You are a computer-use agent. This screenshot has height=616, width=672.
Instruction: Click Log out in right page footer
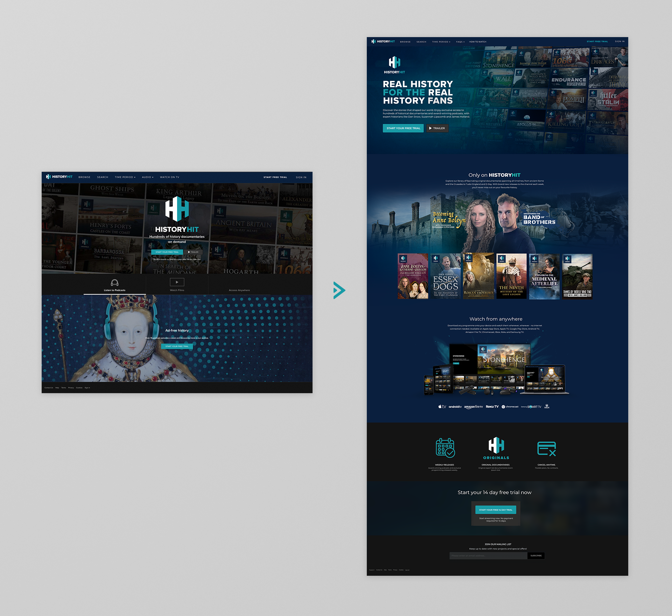point(407,570)
